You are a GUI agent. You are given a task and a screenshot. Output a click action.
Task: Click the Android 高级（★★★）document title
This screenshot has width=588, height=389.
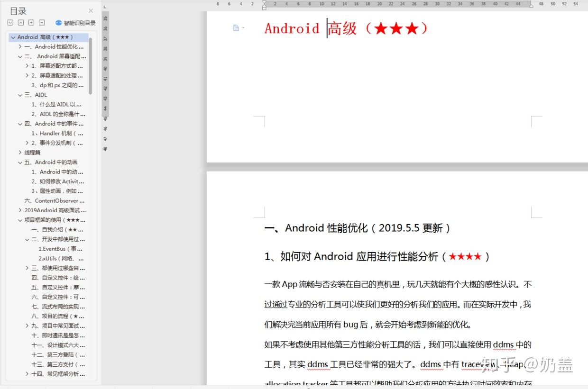click(346, 28)
